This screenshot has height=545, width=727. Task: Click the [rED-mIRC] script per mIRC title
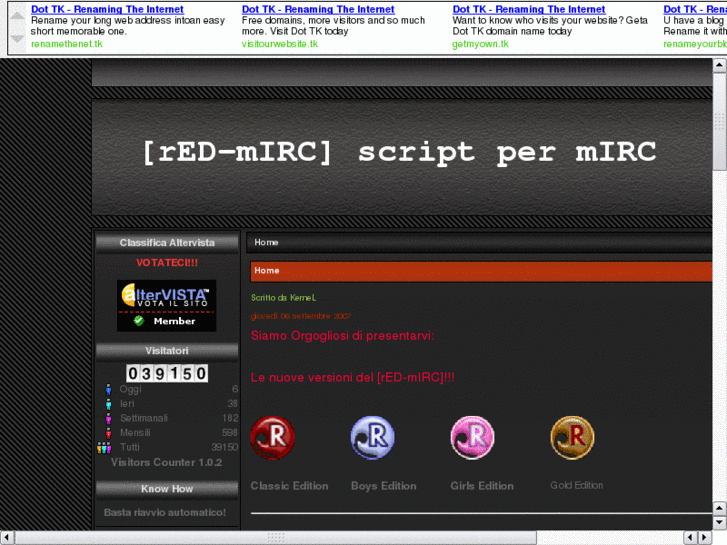(x=399, y=152)
